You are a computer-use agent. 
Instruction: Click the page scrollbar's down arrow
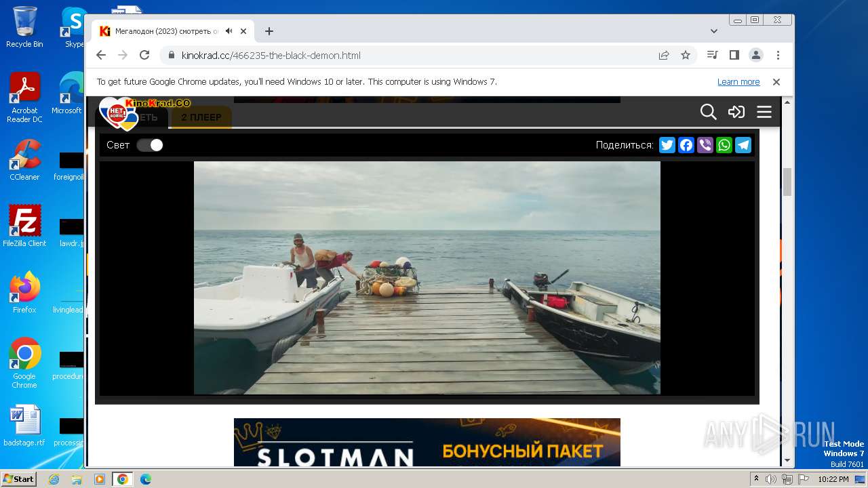[x=787, y=461]
